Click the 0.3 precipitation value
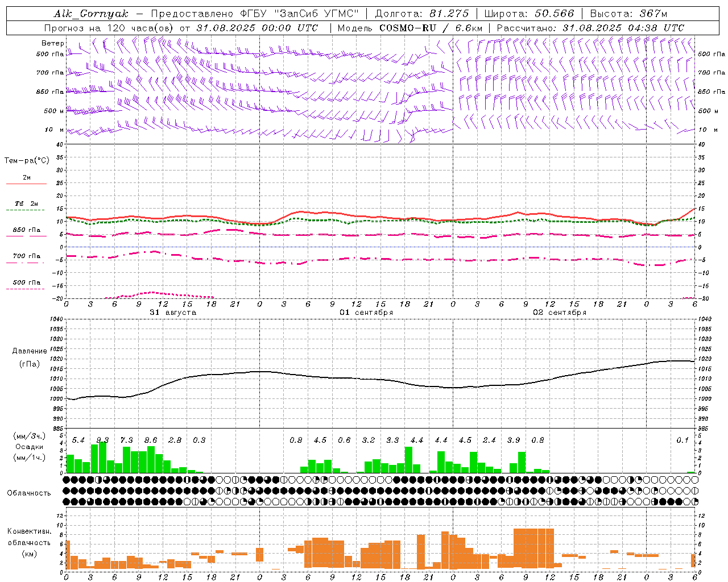 [x=199, y=440]
